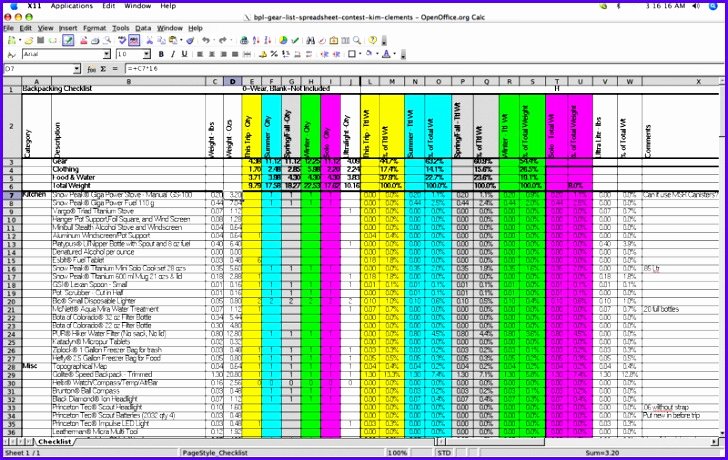728x460 pixels.
Task: Open the Insert menu
Action: coord(68,28)
